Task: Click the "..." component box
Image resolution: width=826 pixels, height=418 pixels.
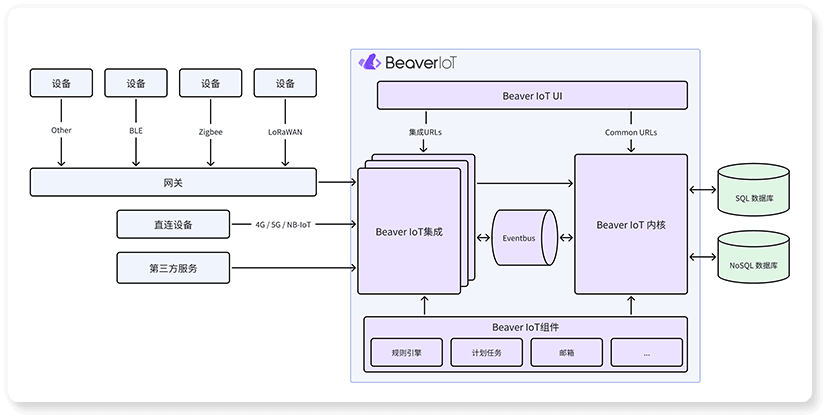Action: [x=646, y=352]
